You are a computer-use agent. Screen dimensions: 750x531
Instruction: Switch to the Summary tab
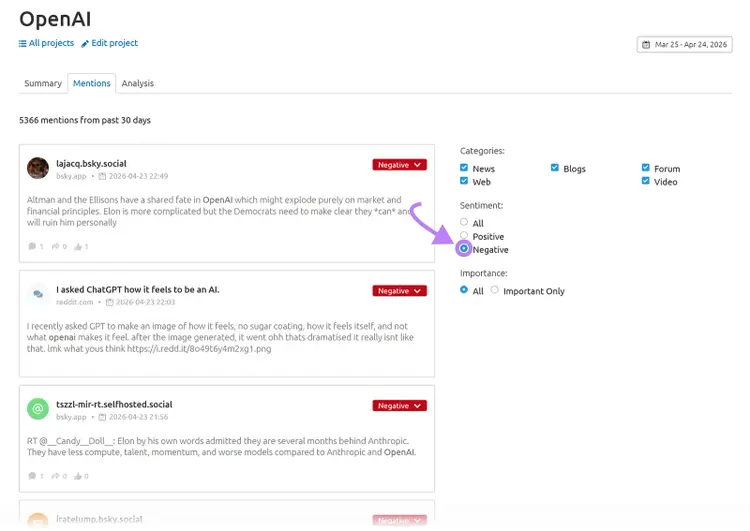click(x=43, y=83)
